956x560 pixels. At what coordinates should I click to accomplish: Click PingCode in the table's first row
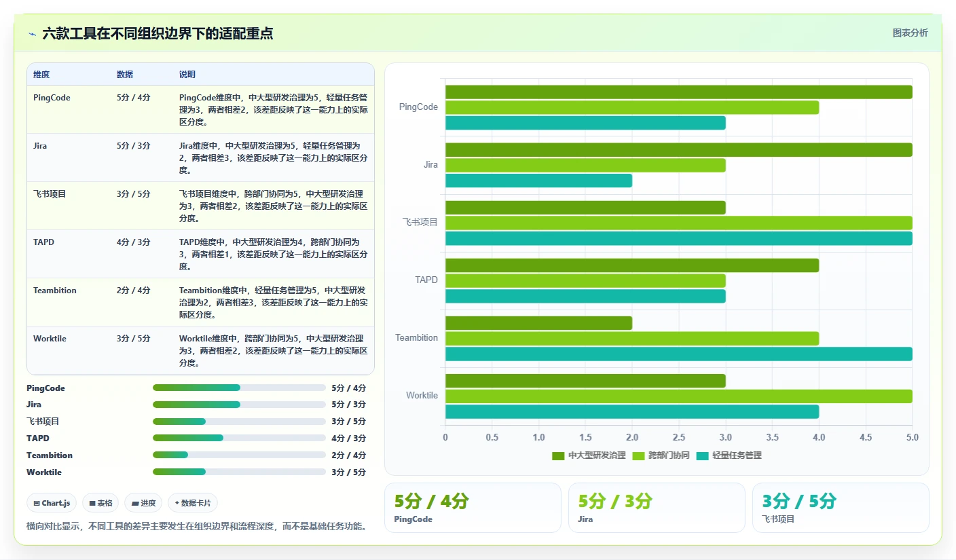pyautogui.click(x=52, y=98)
